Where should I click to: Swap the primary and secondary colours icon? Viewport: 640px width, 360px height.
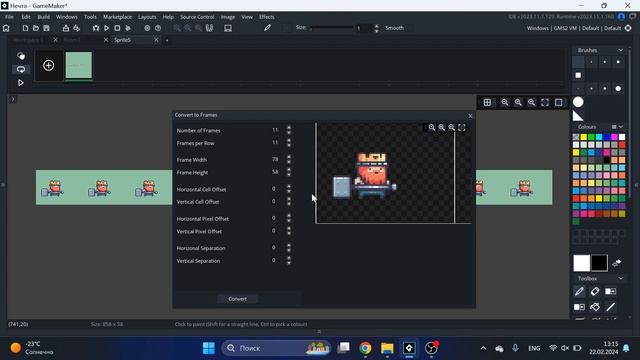click(x=617, y=263)
